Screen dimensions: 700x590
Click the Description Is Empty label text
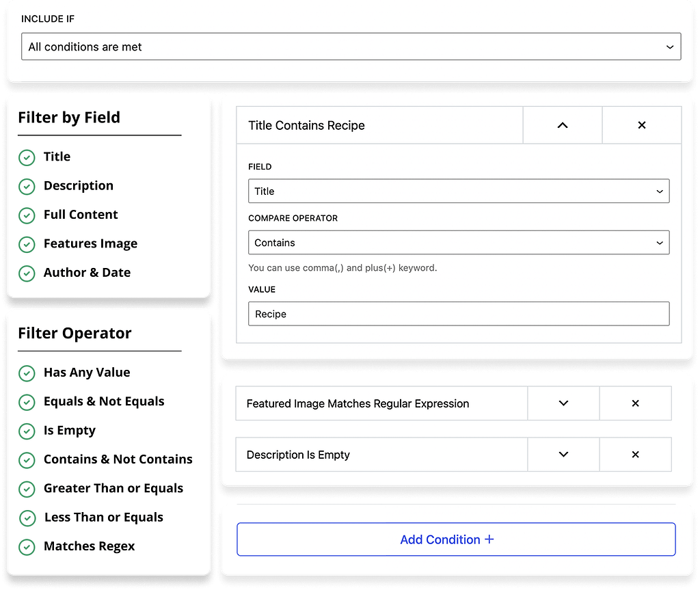pyautogui.click(x=298, y=455)
